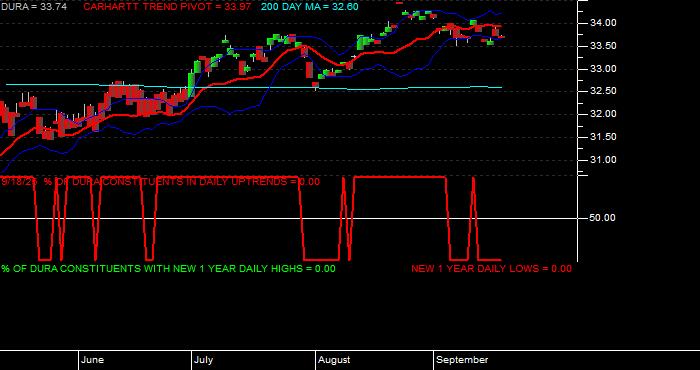The width and height of the screenshot is (700, 370).
Task: Click the 31.50 price axis value
Action: pyautogui.click(x=603, y=137)
